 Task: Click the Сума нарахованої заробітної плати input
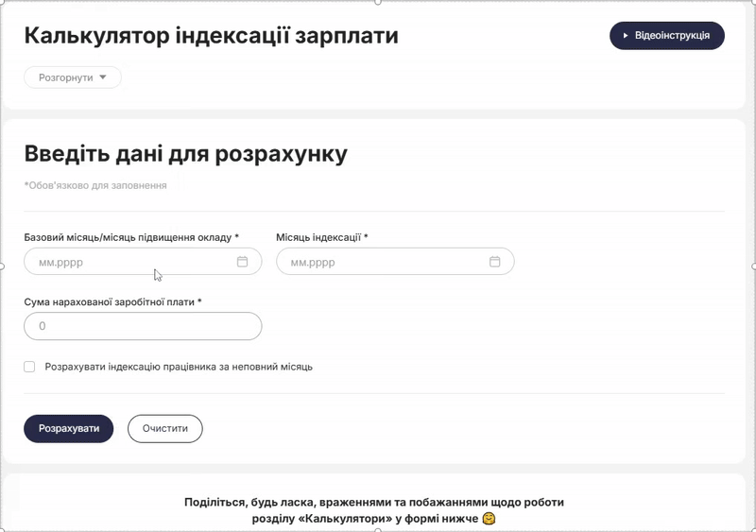click(142, 326)
